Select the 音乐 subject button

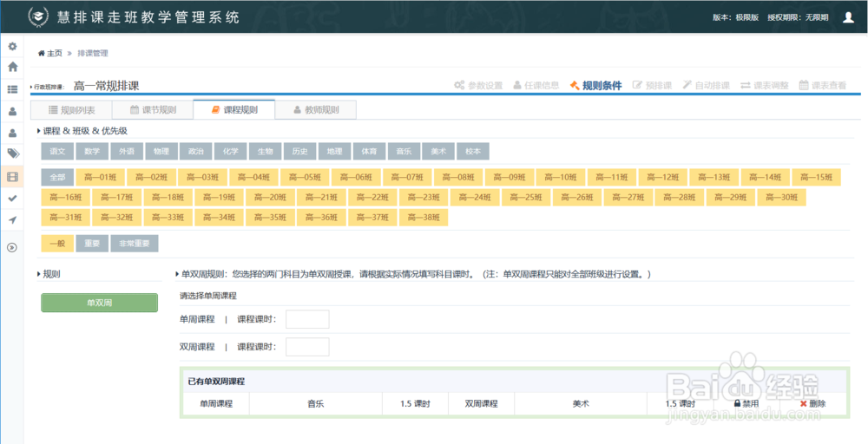[x=404, y=151]
